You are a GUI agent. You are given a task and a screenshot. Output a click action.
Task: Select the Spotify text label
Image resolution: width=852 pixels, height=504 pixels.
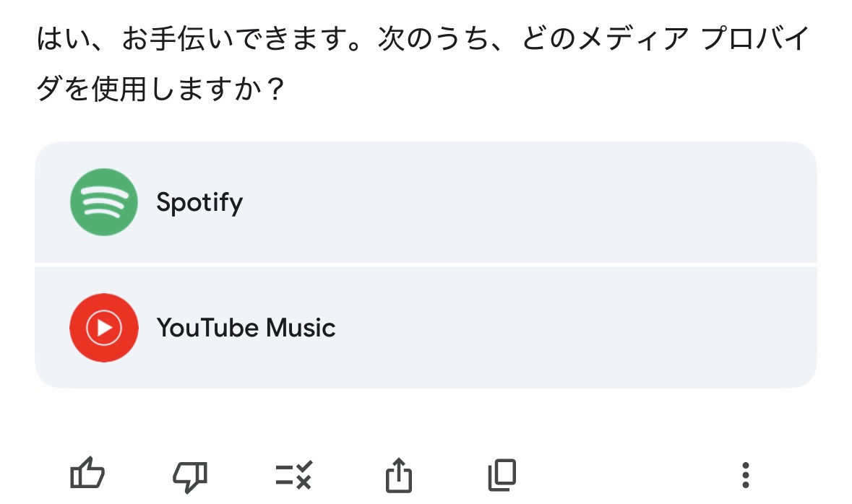pyautogui.click(x=199, y=202)
